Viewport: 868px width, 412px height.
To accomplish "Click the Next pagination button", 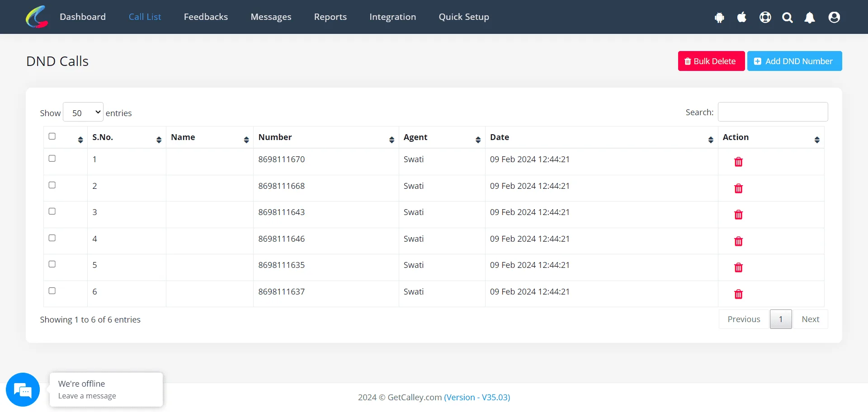I will [810, 319].
